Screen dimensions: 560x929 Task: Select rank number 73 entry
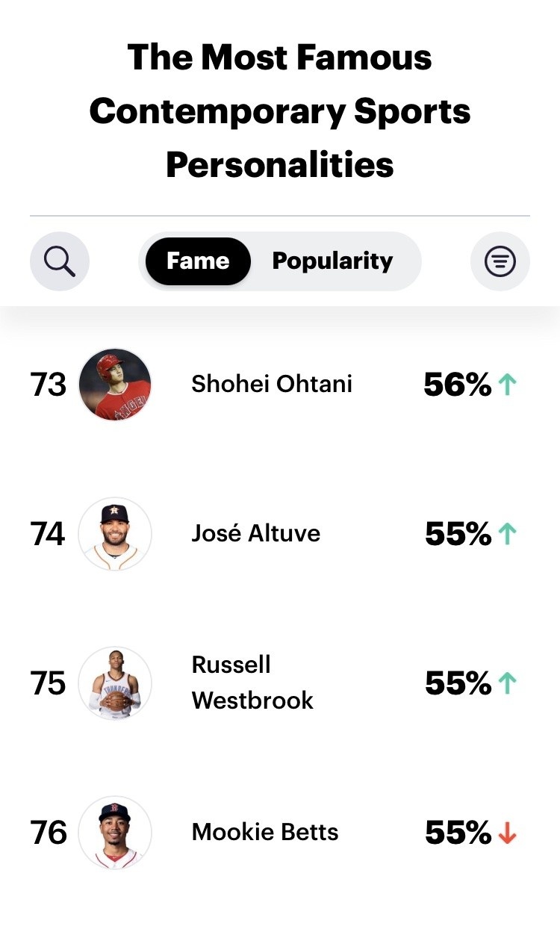(x=49, y=385)
